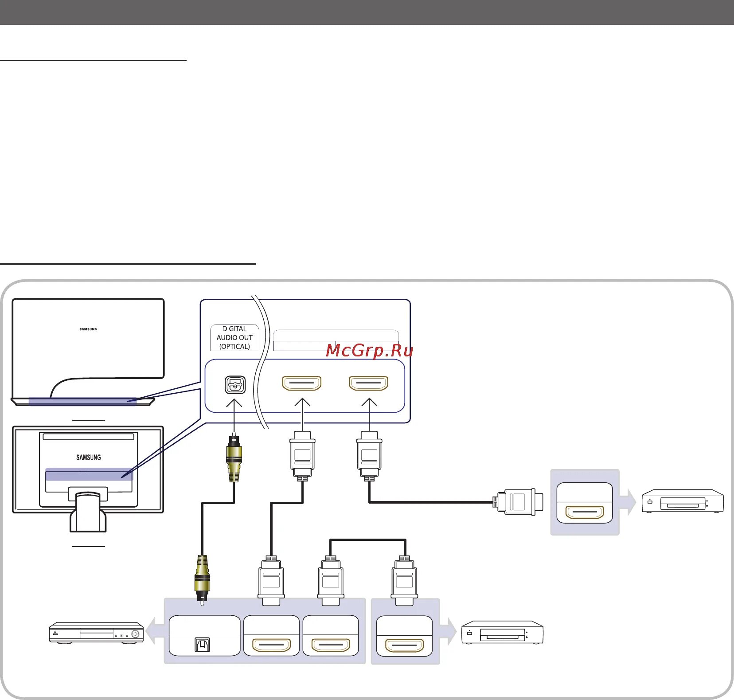Click the second bottom HDMI plug with bridging cable
This screenshot has height=700, width=734.
pyautogui.click(x=331, y=581)
